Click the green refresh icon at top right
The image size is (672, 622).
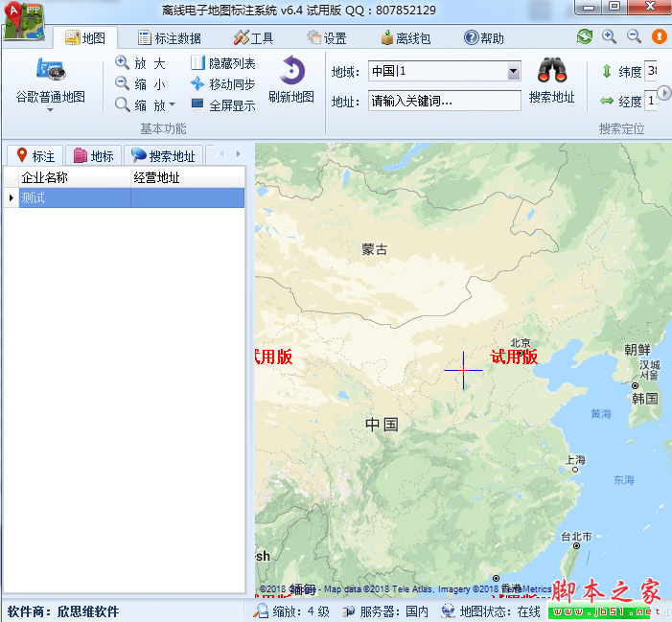click(585, 36)
